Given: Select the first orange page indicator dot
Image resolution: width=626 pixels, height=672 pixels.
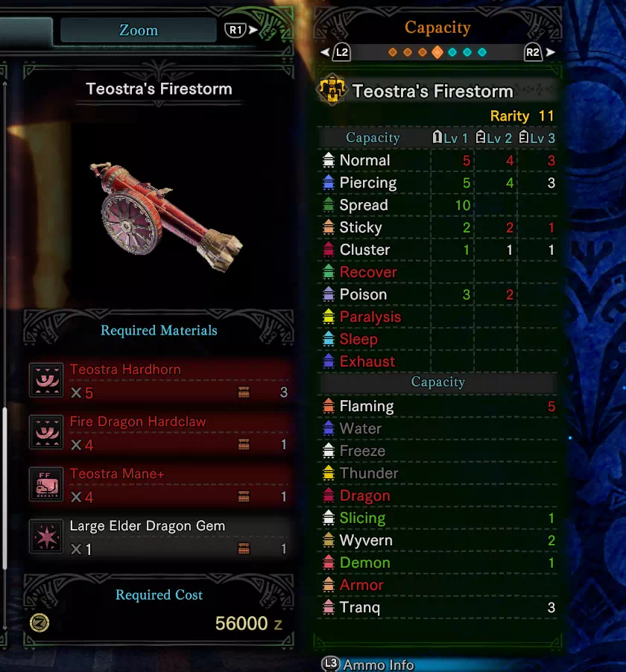Looking at the screenshot, I should (392, 52).
